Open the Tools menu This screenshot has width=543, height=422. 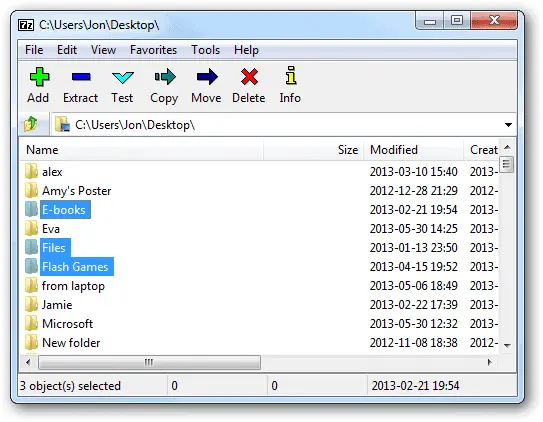pos(205,50)
